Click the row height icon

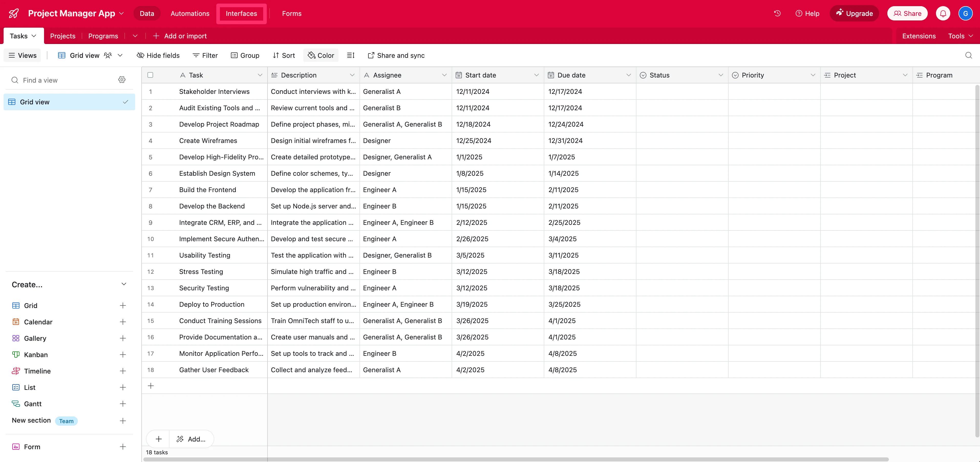tap(351, 56)
